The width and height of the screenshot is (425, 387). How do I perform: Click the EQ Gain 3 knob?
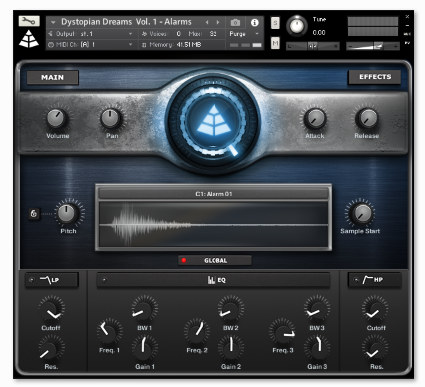click(317, 348)
